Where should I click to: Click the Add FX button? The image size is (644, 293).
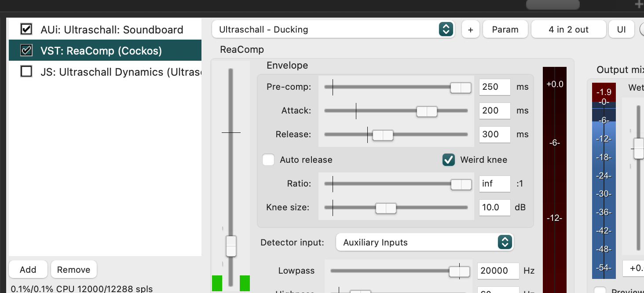[x=28, y=270]
